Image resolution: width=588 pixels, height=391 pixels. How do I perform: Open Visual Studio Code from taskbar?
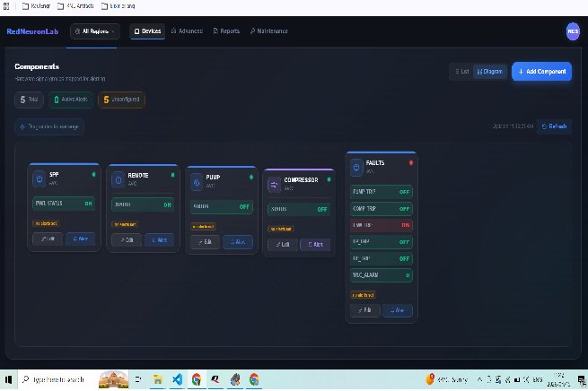click(177, 379)
